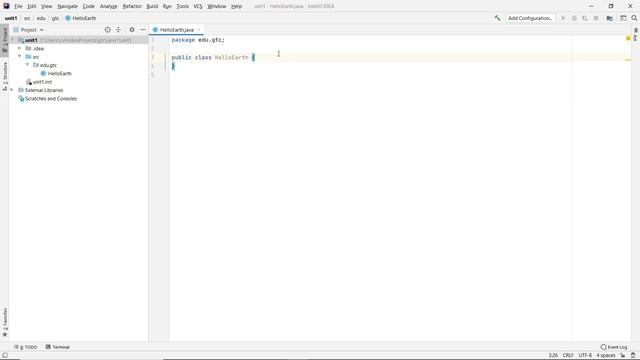Open Search Everywhere magnifier icon

(x=634, y=18)
